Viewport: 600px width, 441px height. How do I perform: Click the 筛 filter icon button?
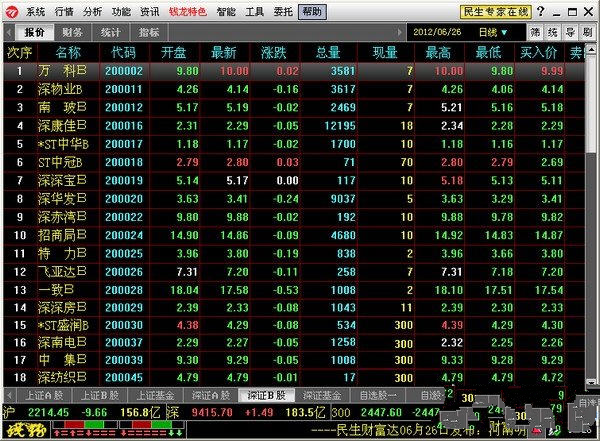pos(536,33)
